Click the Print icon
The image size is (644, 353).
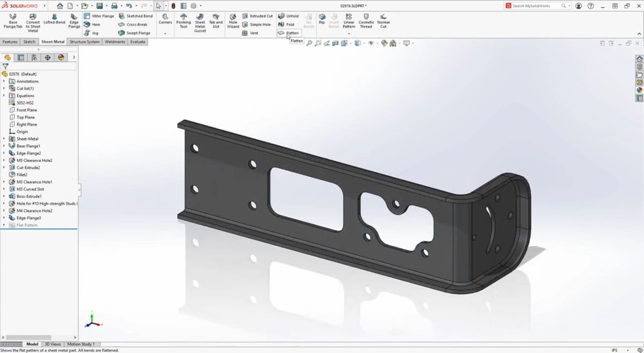114,6
